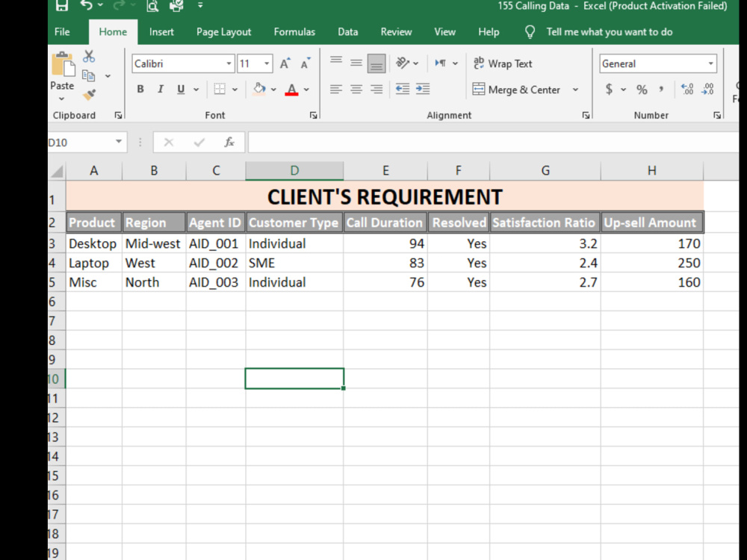Apply fill color bucket
Screen dimensions: 747x560
click(x=259, y=89)
